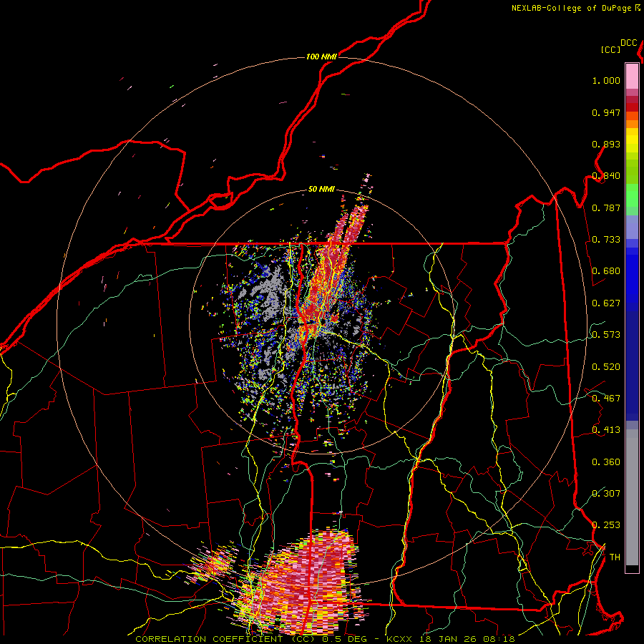Viewport: 644px width, 644px height.
Task: Click the DCC product label above color scale
Action: coord(628,43)
